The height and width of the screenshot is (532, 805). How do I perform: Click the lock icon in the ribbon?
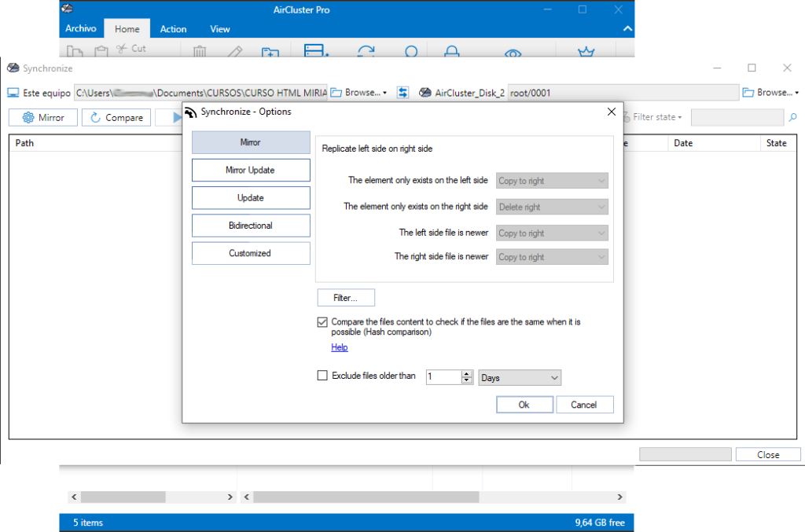pyautogui.click(x=451, y=50)
